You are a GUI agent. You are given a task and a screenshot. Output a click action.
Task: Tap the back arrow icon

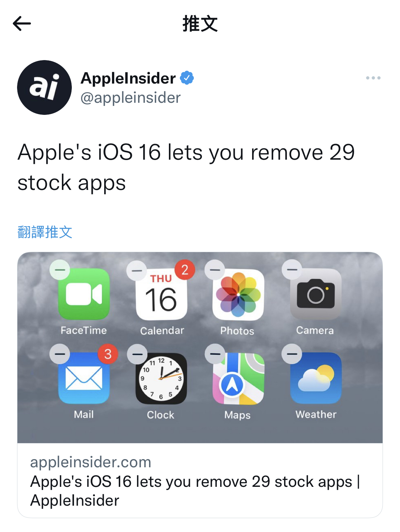[x=22, y=24]
